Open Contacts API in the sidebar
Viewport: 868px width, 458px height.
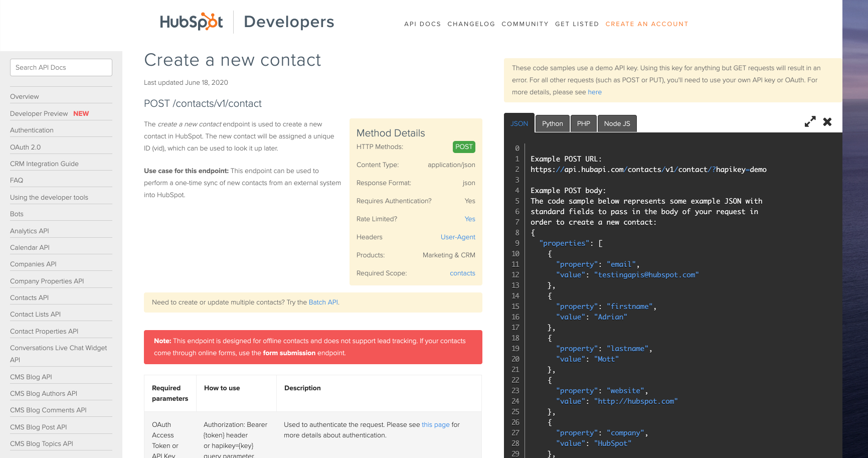click(x=30, y=297)
